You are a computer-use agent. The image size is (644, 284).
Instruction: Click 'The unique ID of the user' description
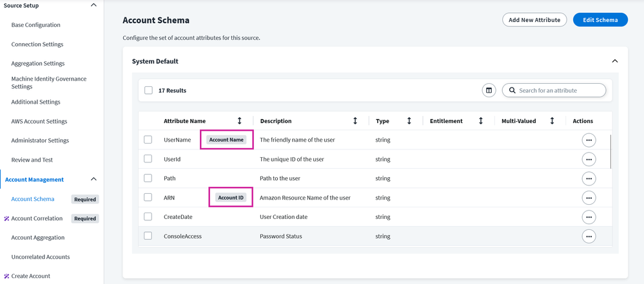pos(292,159)
